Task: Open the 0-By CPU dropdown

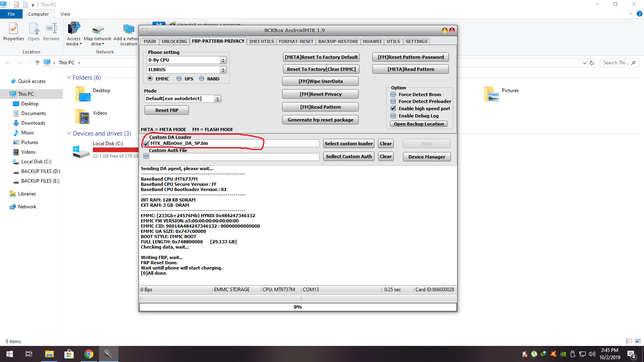Action: tap(223, 60)
